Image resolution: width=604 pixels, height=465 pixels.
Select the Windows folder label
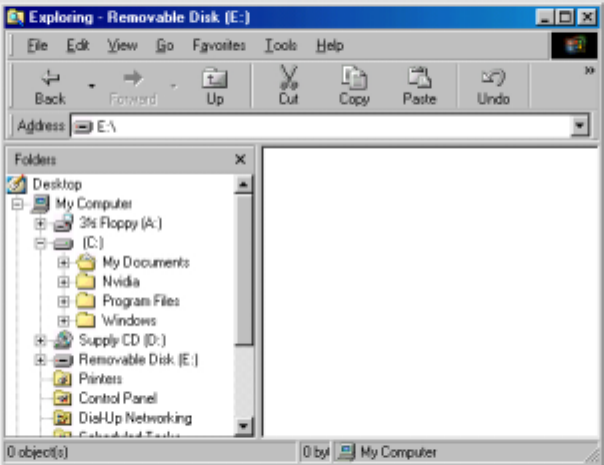point(129,321)
